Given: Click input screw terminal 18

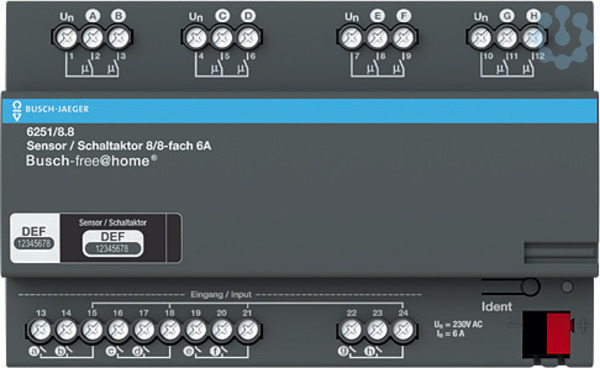Looking at the screenshot, I should 170,330.
